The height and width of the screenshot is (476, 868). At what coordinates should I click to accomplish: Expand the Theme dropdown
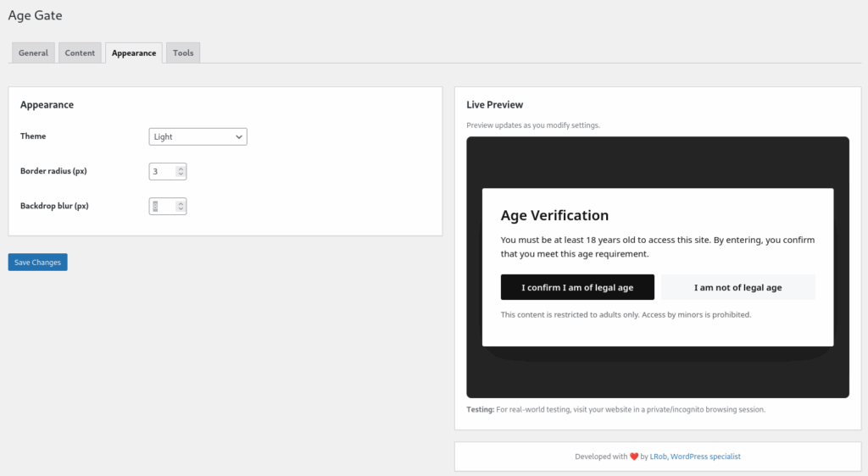198,136
